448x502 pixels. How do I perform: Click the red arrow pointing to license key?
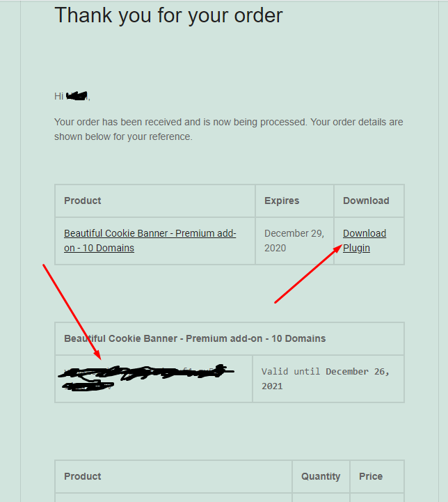72,312
